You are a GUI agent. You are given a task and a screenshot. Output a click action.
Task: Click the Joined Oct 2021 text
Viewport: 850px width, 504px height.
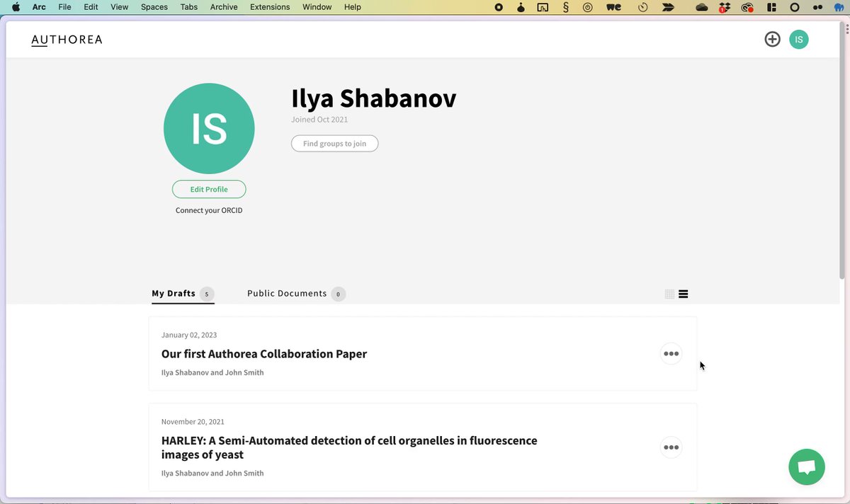[x=319, y=120]
